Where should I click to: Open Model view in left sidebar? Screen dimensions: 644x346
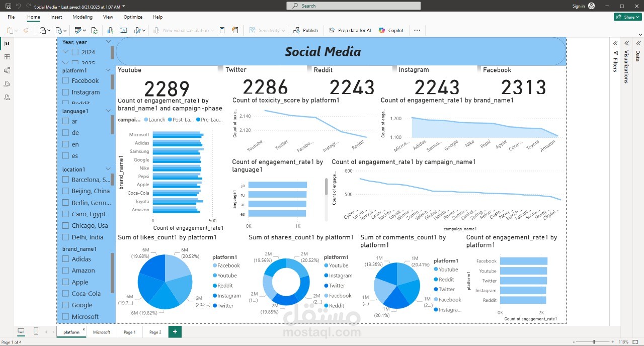pyautogui.click(x=7, y=70)
